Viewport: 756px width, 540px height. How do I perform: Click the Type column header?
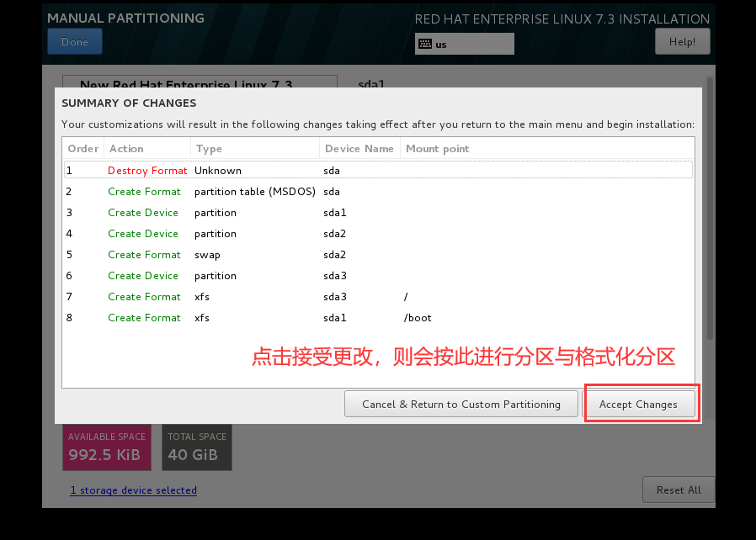255,148
